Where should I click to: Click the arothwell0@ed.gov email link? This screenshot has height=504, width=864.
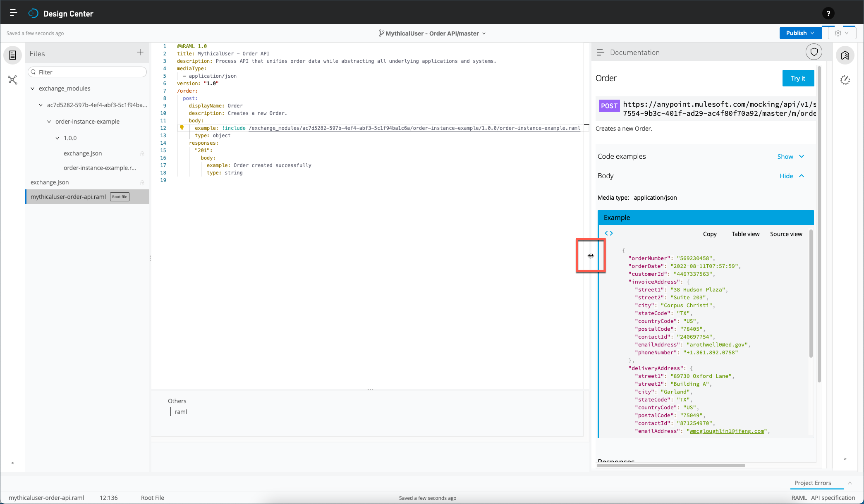pyautogui.click(x=717, y=345)
